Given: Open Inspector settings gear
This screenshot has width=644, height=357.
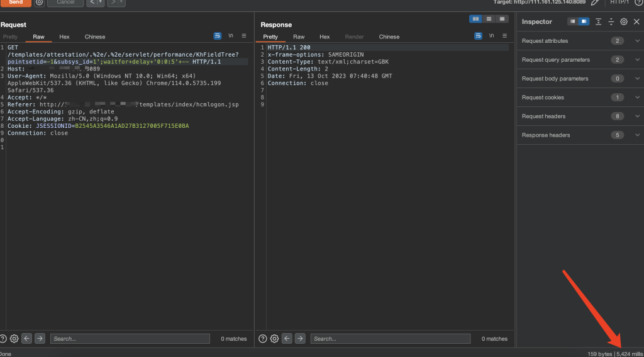Looking at the screenshot, I should (624, 21).
